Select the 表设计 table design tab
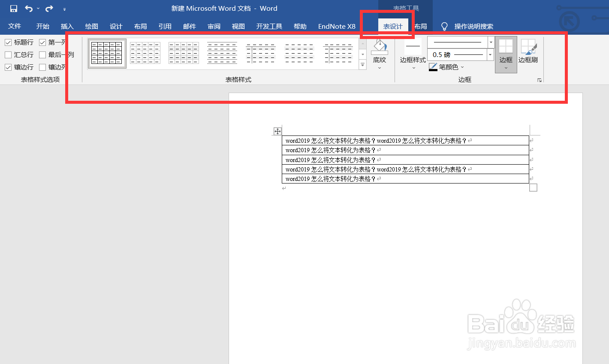This screenshot has width=609, height=364. pos(393,26)
